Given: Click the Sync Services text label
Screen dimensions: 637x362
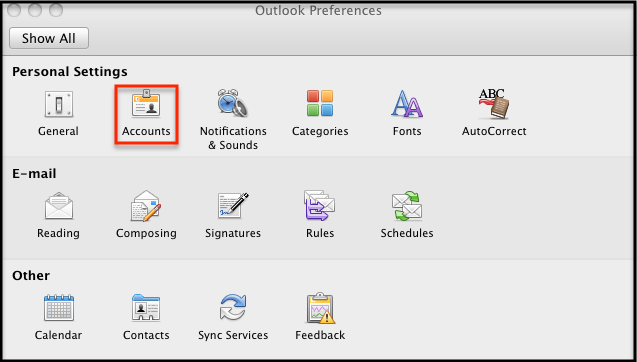Looking at the screenshot, I should point(233,335).
